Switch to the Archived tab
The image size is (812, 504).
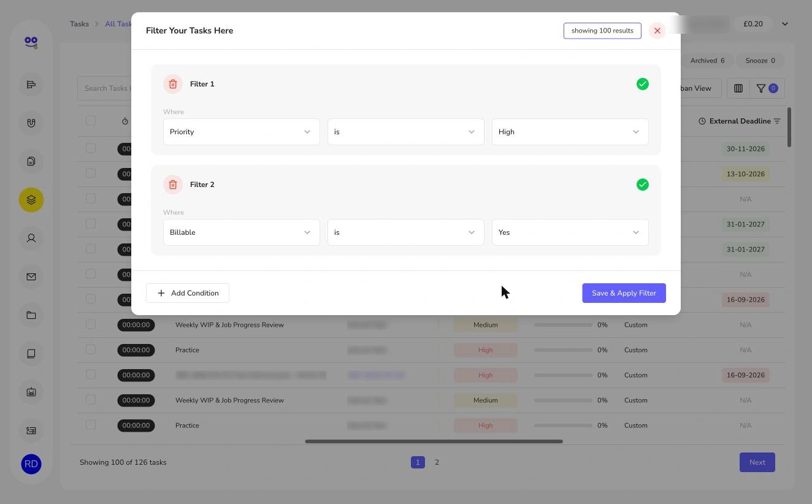point(707,61)
